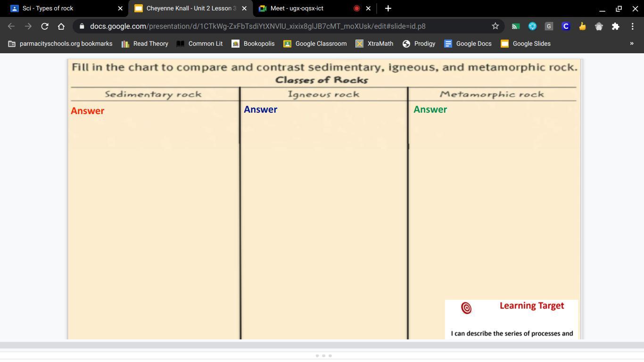Open a new tab with plus icon
644x362 pixels.
388,8
